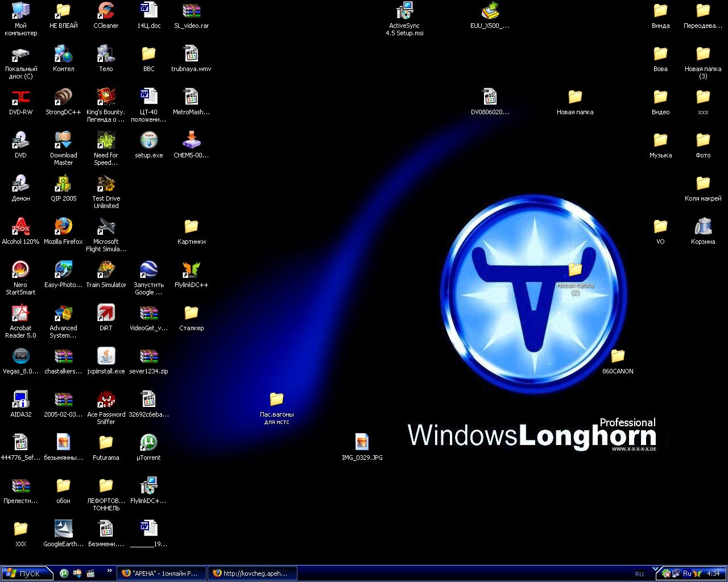Switch to http://kovcheg.apeh taskbar window
Image resolution: width=728 pixels, height=582 pixels.
252,573
